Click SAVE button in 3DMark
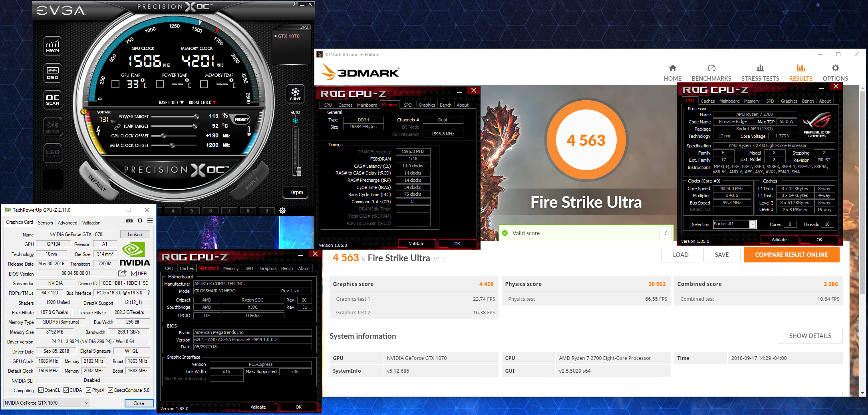The width and height of the screenshot is (868, 415). [x=722, y=255]
